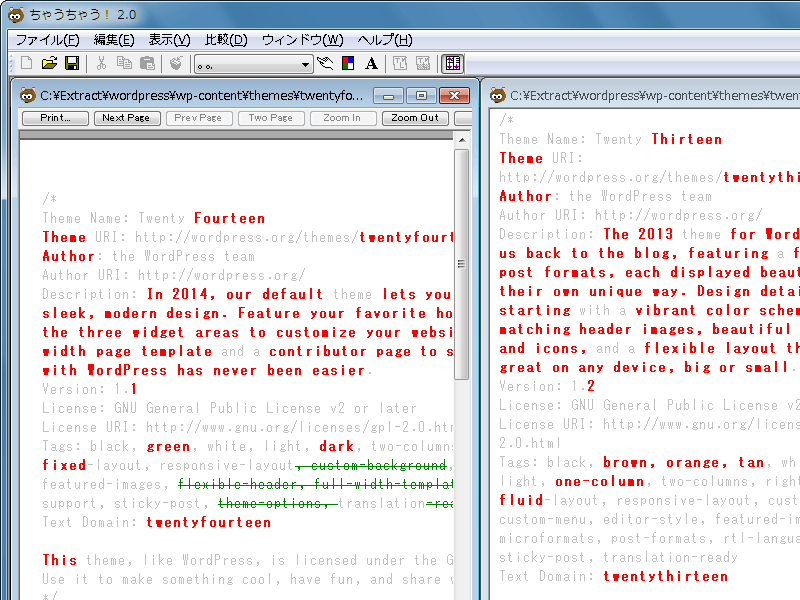This screenshot has width=800, height=600.
Task: Click the red word "This" in license paragraph
Action: pos(60,560)
